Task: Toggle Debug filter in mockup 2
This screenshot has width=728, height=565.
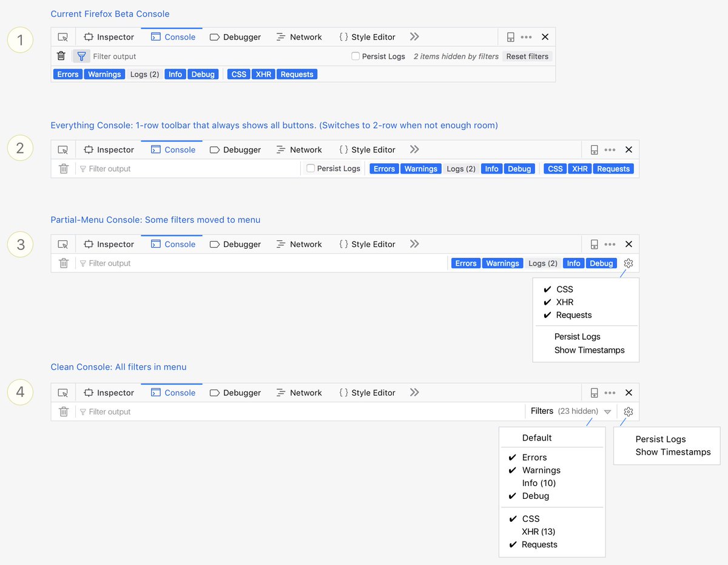Action: (519, 169)
